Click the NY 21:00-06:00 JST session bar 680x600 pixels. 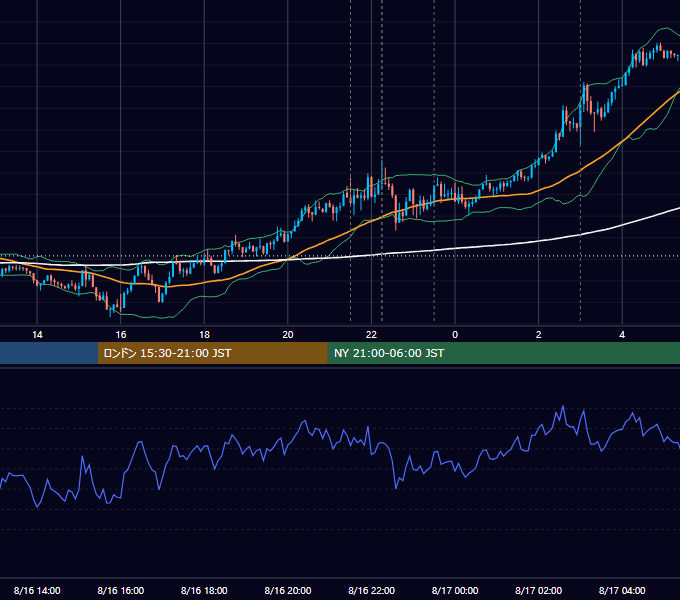pyautogui.click(x=503, y=353)
